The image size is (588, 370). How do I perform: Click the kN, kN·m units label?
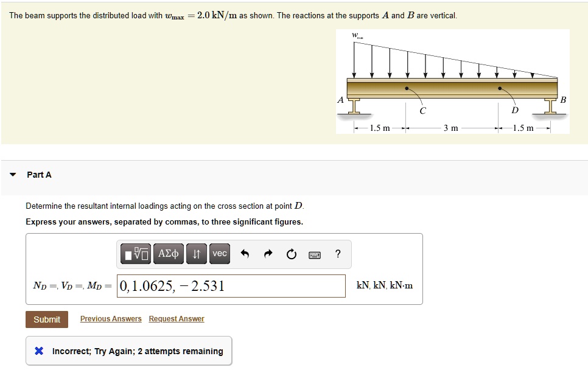point(384,285)
